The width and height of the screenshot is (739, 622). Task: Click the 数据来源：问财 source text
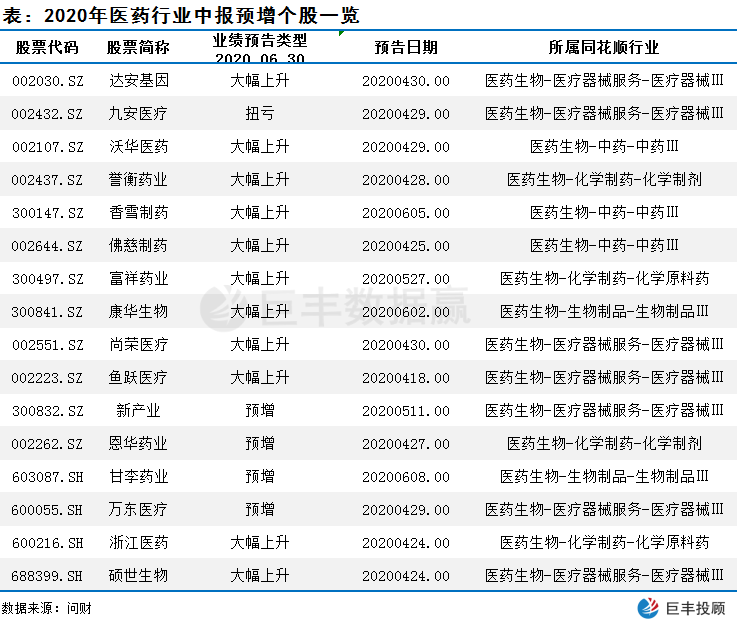point(47,608)
